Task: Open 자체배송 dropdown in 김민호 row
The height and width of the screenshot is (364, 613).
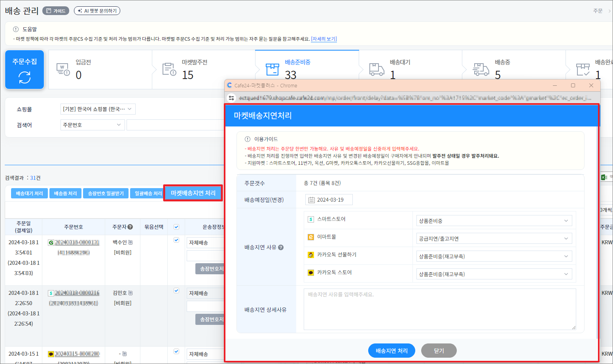Action: [206, 293]
